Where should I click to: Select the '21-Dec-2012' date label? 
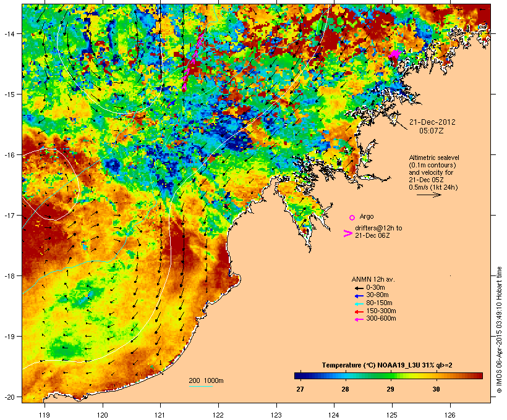click(x=432, y=122)
